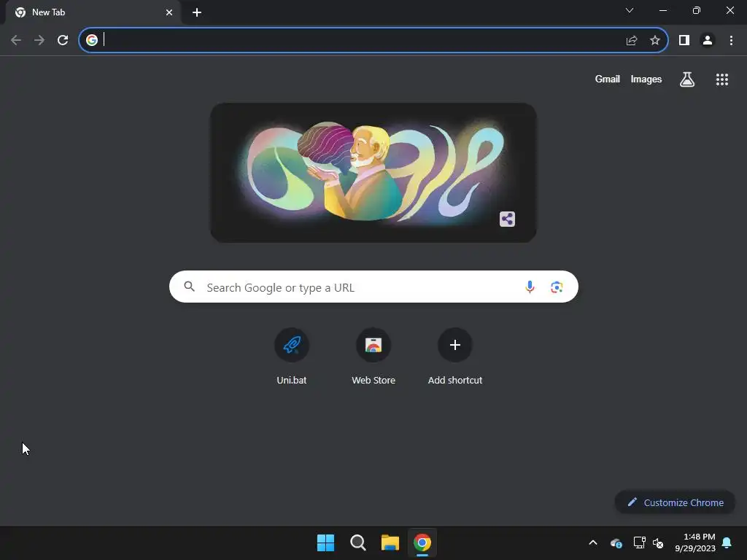This screenshot has width=747, height=560.
Task: Open File Explorer from taskbar
Action: [390, 542]
